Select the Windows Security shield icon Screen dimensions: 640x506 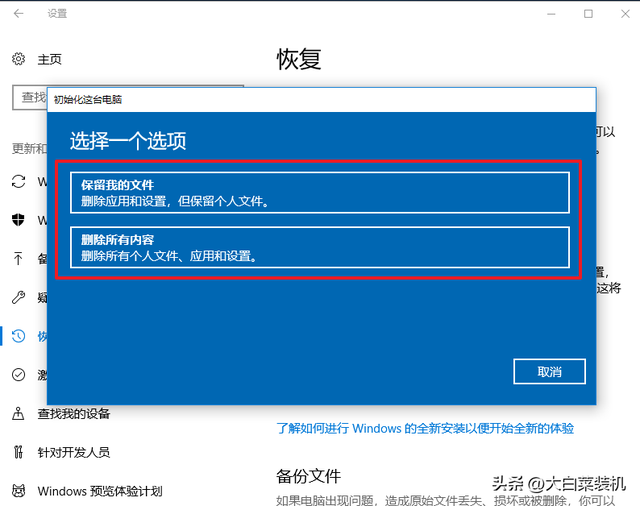coord(18,220)
